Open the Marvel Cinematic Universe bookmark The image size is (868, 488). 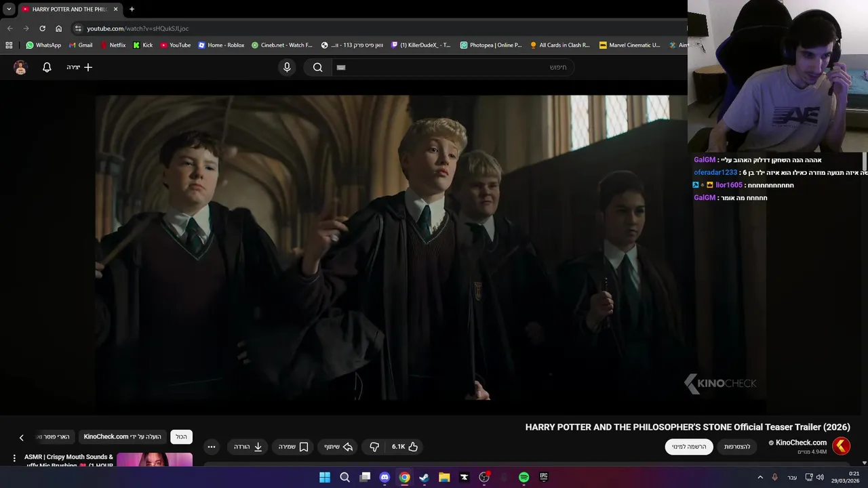click(630, 45)
